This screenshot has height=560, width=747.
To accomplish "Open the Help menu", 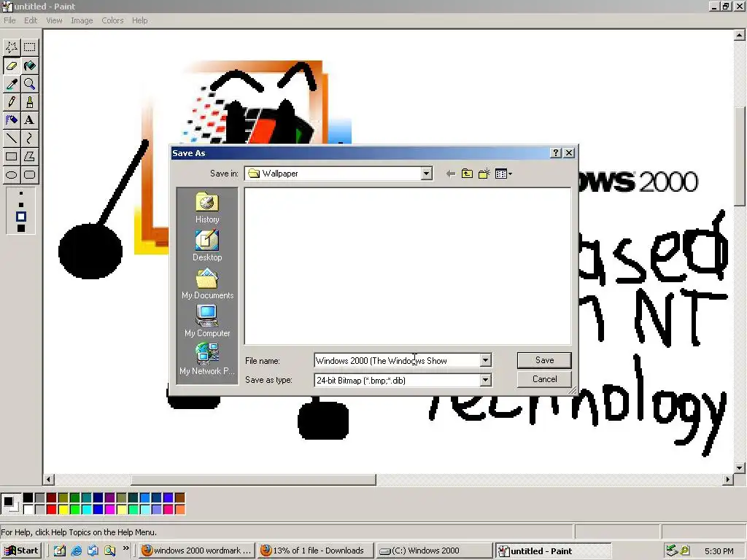I will pos(139,20).
